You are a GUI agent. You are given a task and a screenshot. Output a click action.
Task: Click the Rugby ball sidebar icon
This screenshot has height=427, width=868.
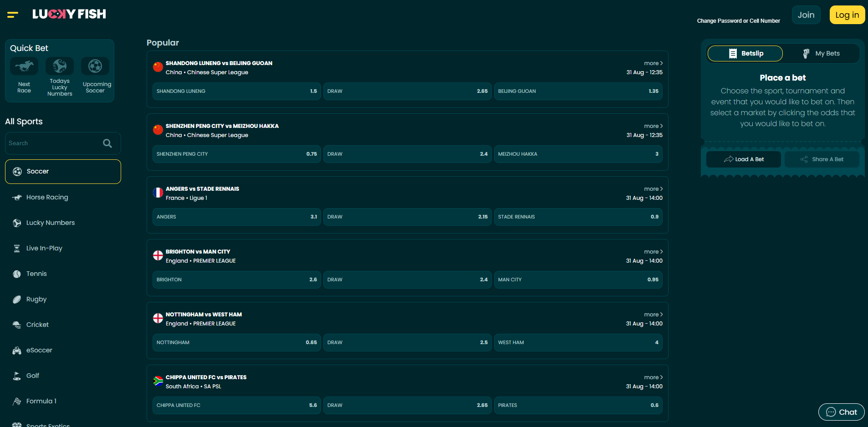tap(17, 300)
